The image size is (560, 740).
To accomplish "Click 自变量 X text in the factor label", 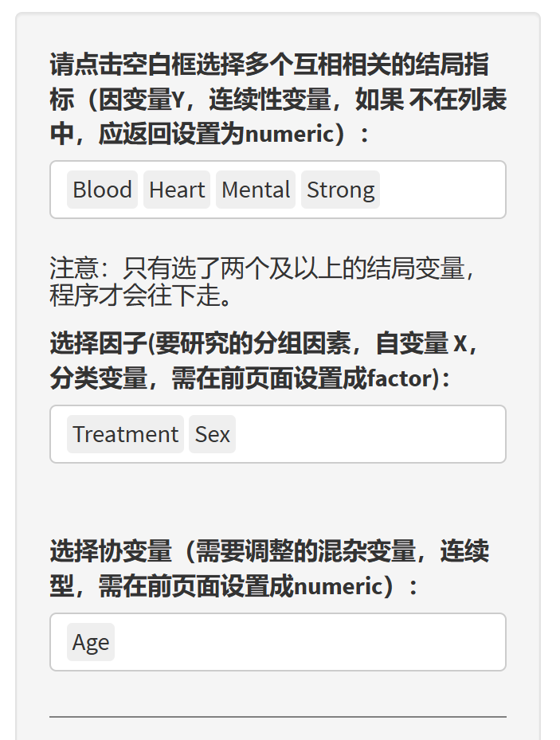I will click(x=421, y=343).
